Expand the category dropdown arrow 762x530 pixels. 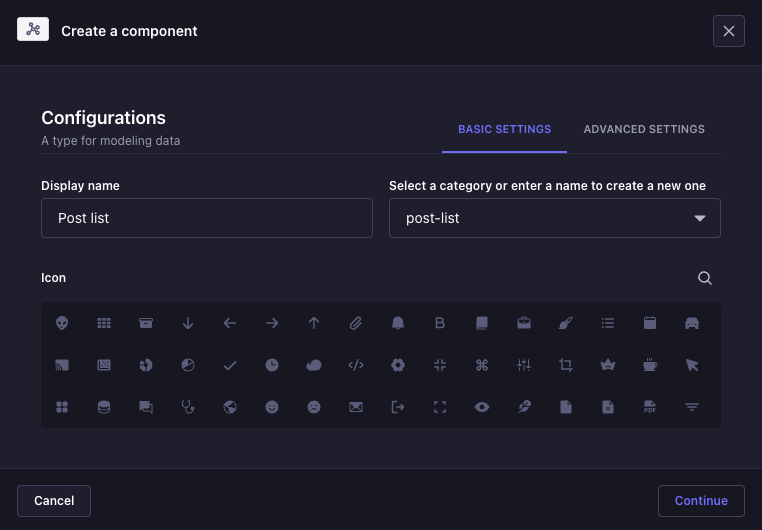[x=700, y=218]
